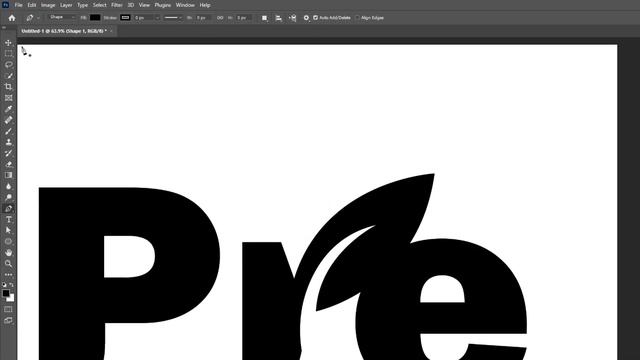
Task: Open path alignment icon in options bar
Action: click(278, 18)
